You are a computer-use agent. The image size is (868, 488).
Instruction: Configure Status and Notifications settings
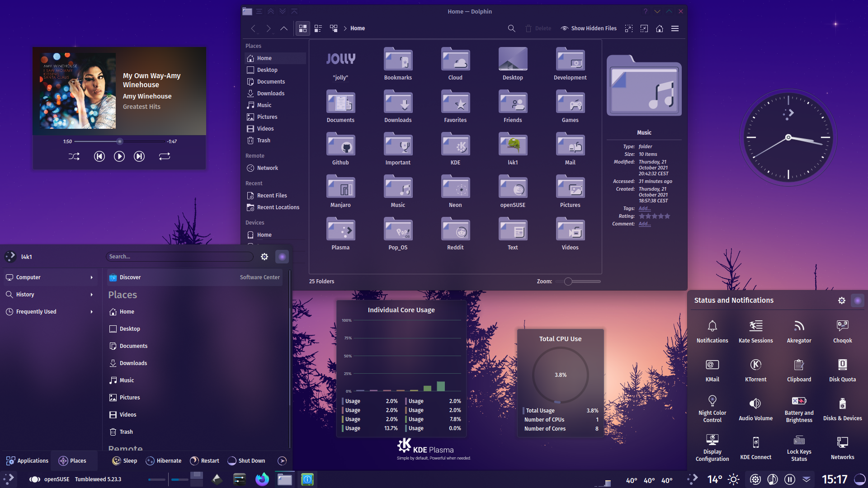pyautogui.click(x=842, y=300)
